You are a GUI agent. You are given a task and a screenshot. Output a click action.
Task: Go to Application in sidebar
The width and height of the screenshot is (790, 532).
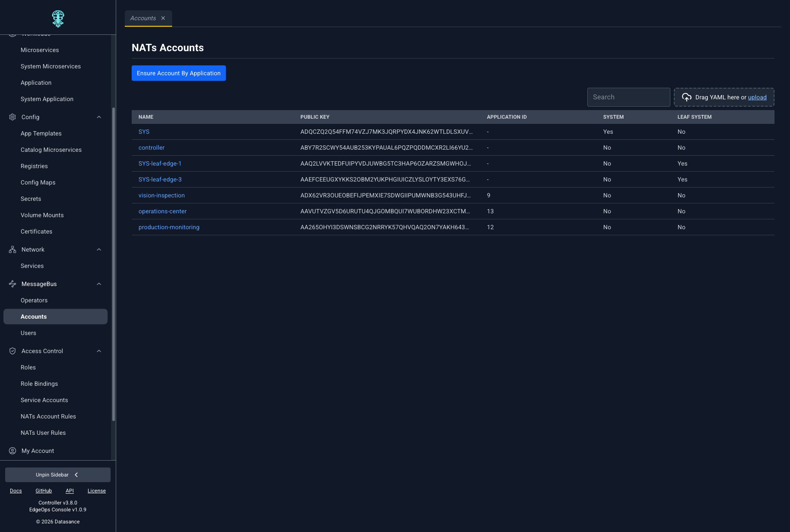pos(36,83)
